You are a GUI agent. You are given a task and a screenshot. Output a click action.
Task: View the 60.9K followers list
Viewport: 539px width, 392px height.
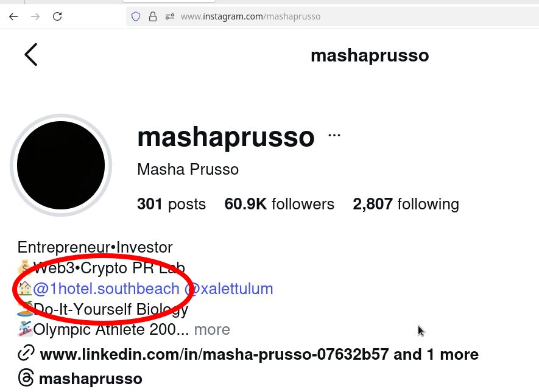pos(279,204)
